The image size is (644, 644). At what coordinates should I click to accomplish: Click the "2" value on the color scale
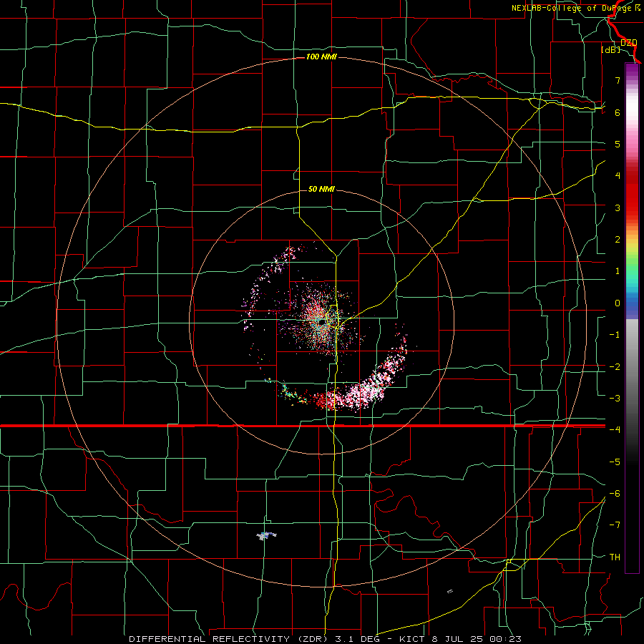click(x=618, y=240)
